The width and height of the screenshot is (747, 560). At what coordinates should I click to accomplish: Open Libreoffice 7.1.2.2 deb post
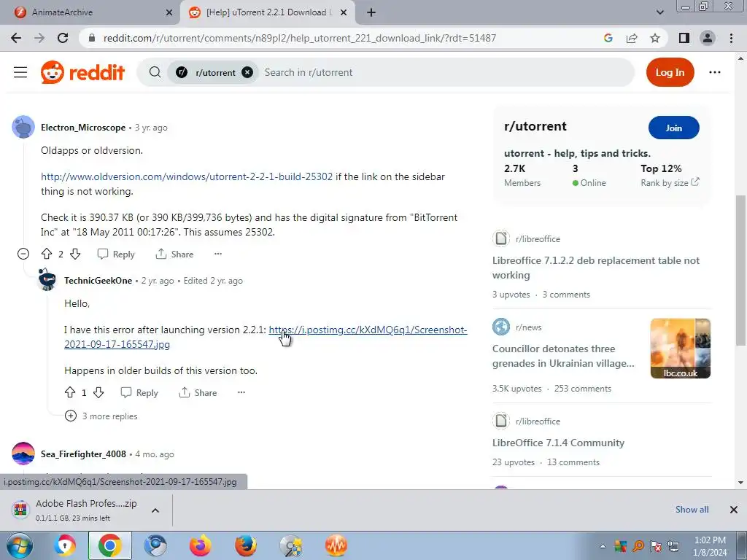pos(596,268)
